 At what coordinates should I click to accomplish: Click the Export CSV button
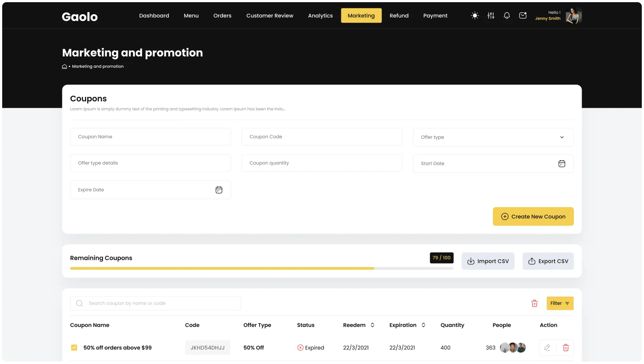click(548, 261)
